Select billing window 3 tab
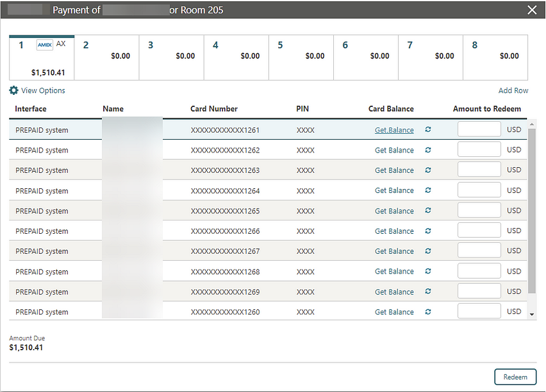Screen dimensions: 546x392 [171, 58]
